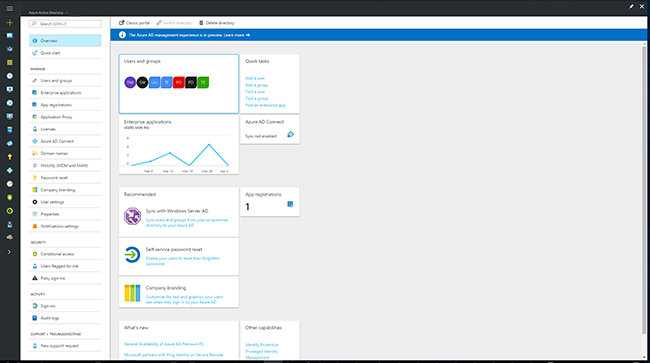Open App registrations in the sidebar menu
This screenshot has width=650, height=363.
coord(65,105)
